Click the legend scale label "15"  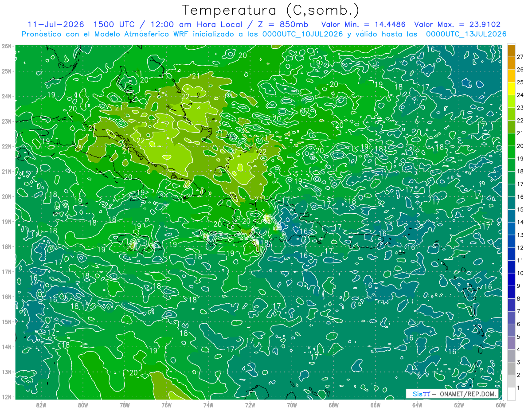point(520,209)
